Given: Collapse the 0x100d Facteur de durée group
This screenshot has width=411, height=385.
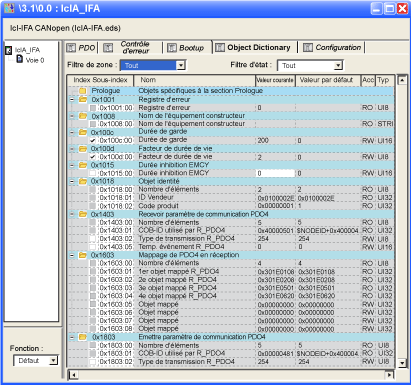Looking at the screenshot, I should (x=72, y=149).
